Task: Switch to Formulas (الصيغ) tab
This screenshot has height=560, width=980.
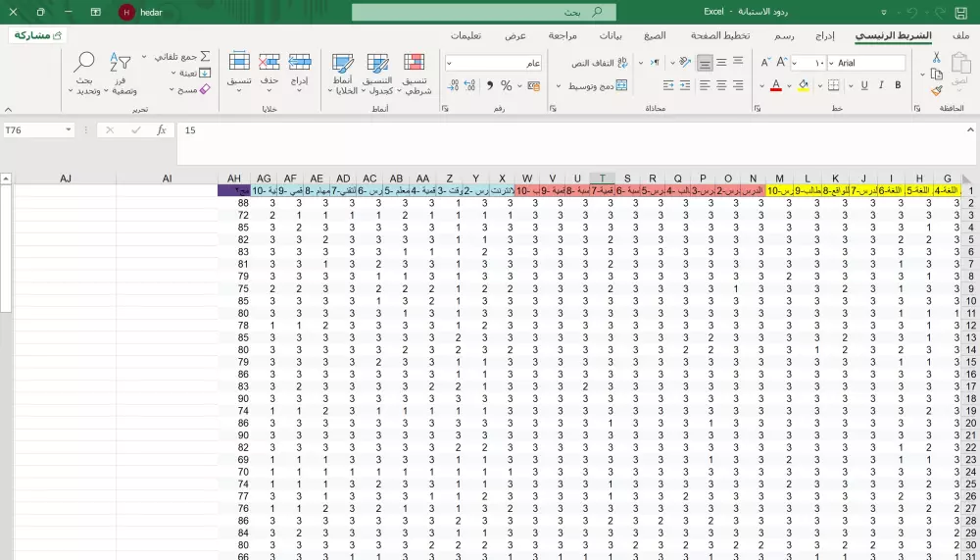Action: [655, 35]
